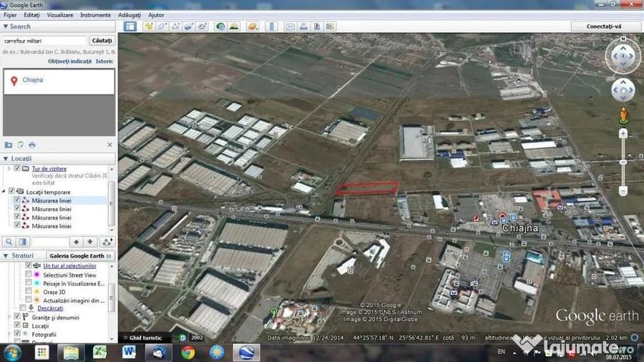
Task: Click the Obțineți indicații link
Action: pos(69,61)
